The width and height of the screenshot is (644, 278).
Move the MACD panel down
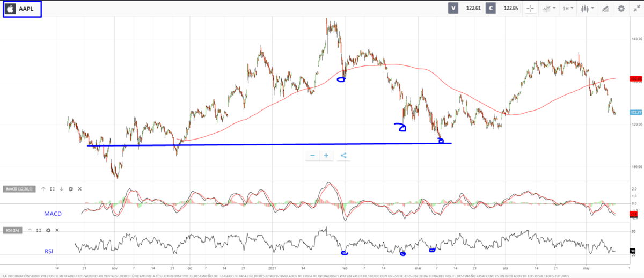tap(61, 189)
